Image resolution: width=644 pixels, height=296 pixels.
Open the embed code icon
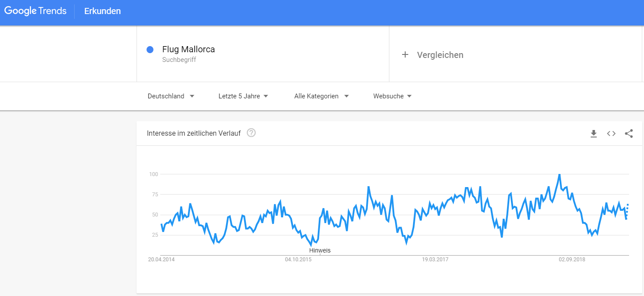pyautogui.click(x=611, y=134)
